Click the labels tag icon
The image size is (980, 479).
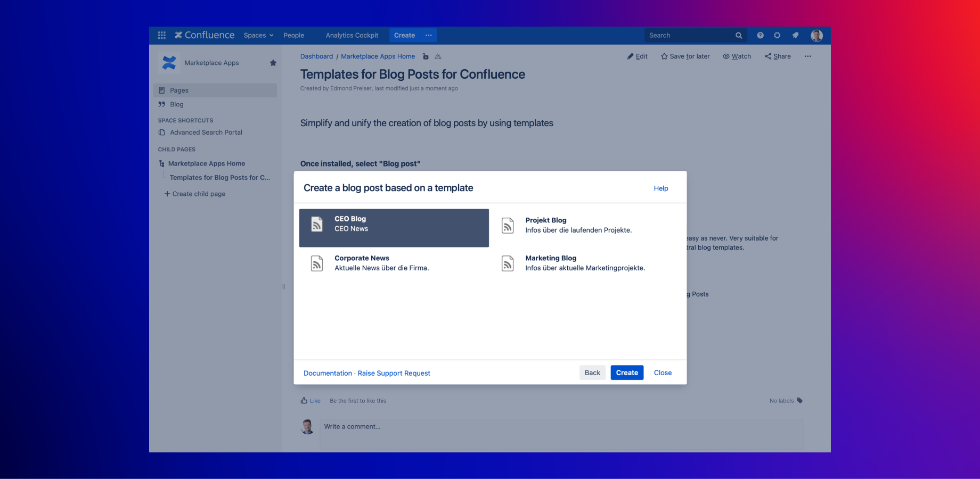pyautogui.click(x=799, y=401)
